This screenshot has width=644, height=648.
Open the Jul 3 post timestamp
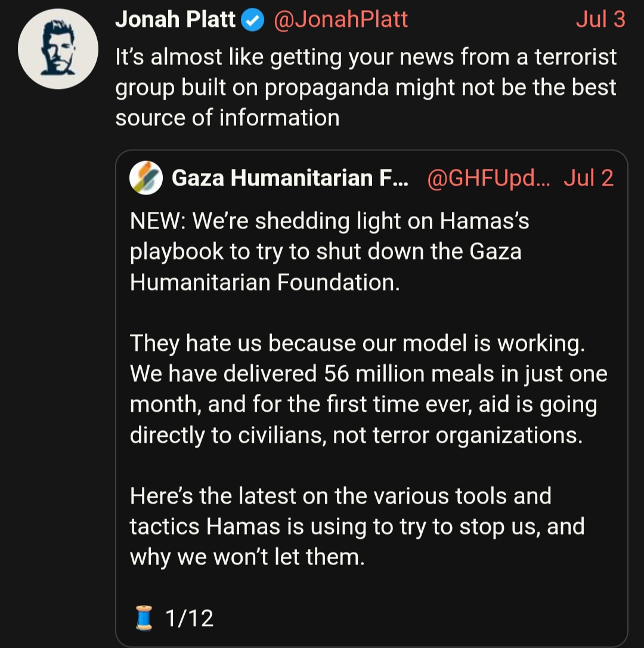600,19
